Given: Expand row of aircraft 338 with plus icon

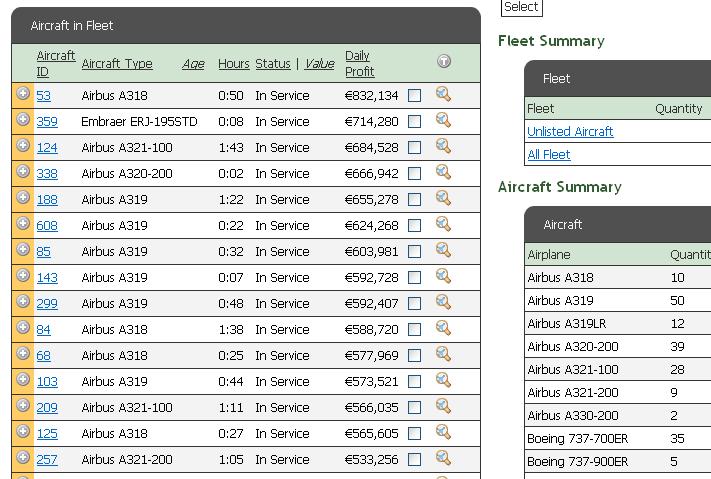Looking at the screenshot, I should [x=23, y=171].
